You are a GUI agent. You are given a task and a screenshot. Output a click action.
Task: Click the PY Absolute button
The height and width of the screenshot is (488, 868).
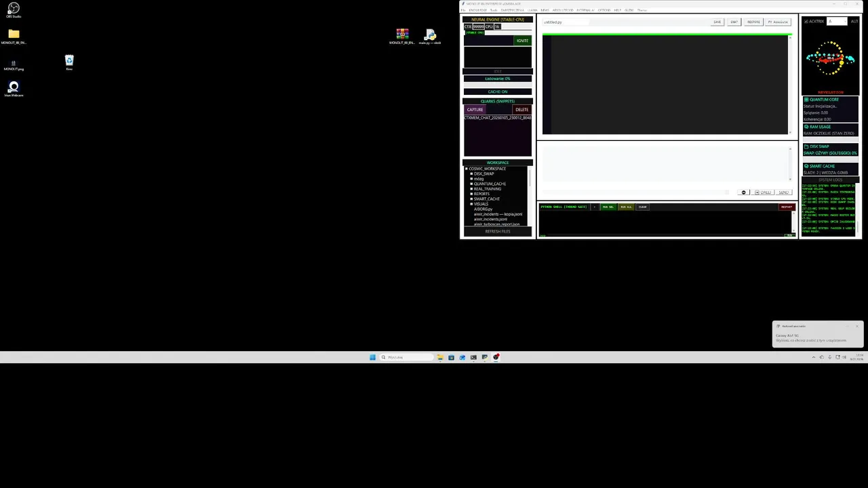778,22
